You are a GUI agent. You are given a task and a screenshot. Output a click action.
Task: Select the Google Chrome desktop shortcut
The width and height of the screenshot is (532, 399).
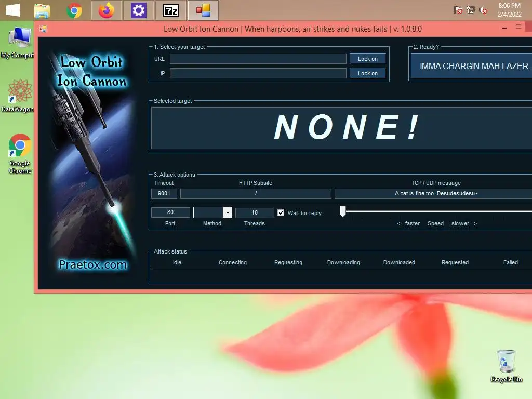tap(20, 154)
